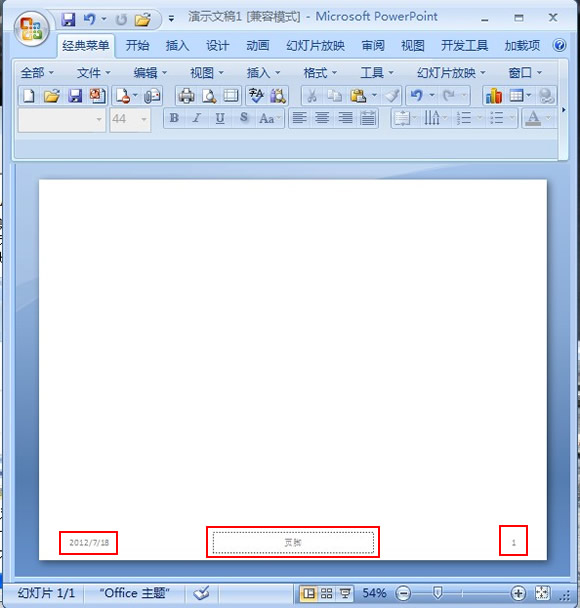Expand the 文件 classic menu
The height and width of the screenshot is (608, 580).
[x=93, y=73]
